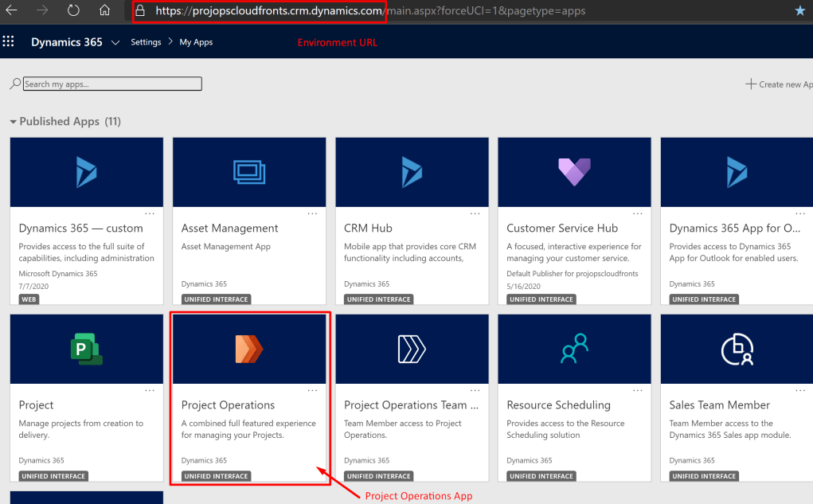Screen dimensions: 813x504
Task: Open the Dynamics 365 — custom app
Action: pyautogui.click(x=86, y=172)
